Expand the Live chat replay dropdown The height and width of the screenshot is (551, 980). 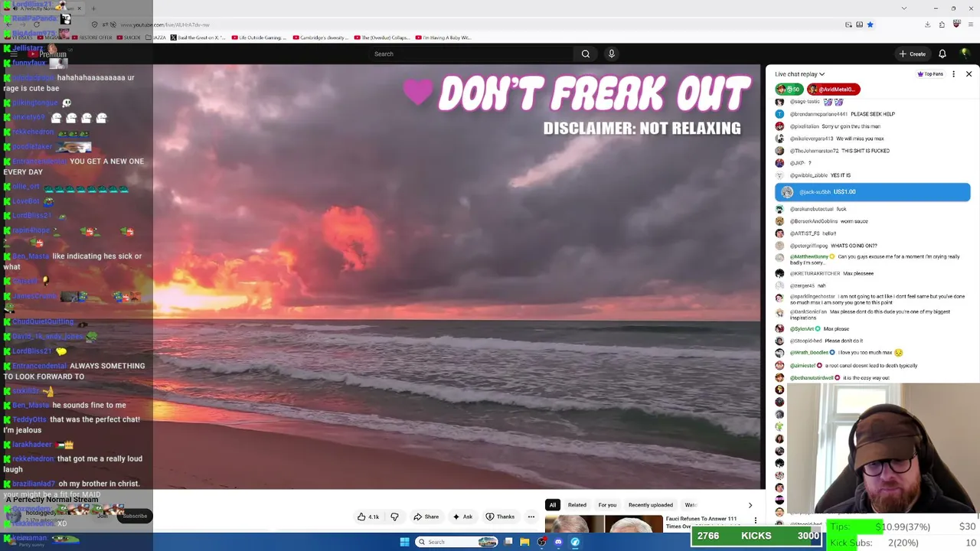(799, 74)
